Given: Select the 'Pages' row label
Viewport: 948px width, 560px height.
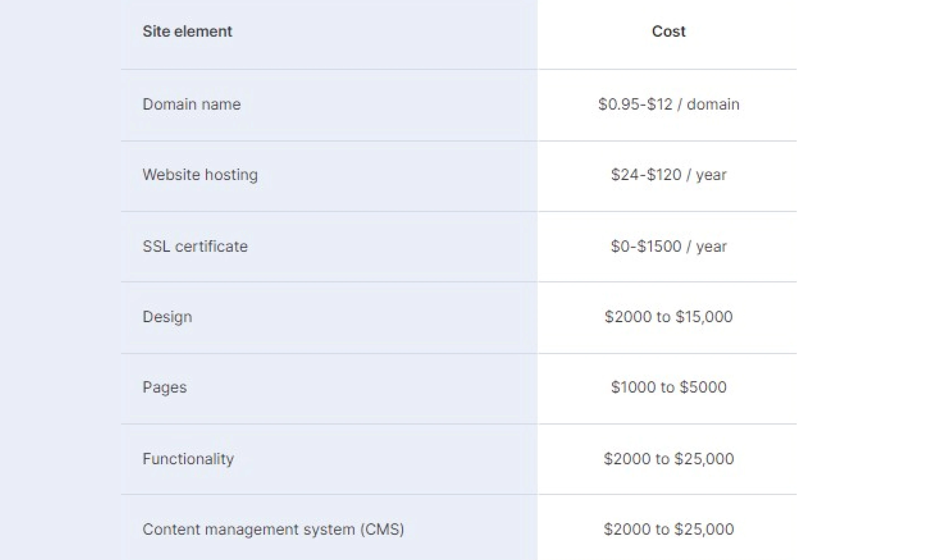Looking at the screenshot, I should (165, 387).
